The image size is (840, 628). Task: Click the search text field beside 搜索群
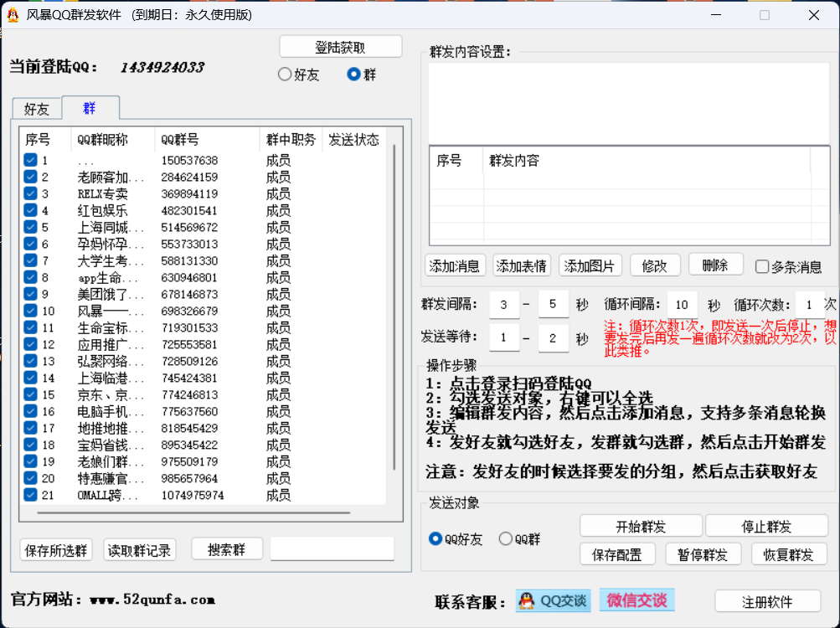(x=332, y=549)
